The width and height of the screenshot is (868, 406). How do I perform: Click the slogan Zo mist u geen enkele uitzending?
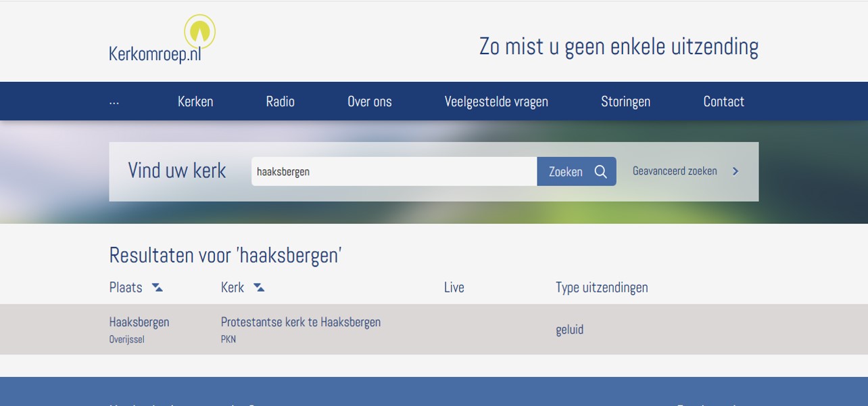(x=619, y=47)
